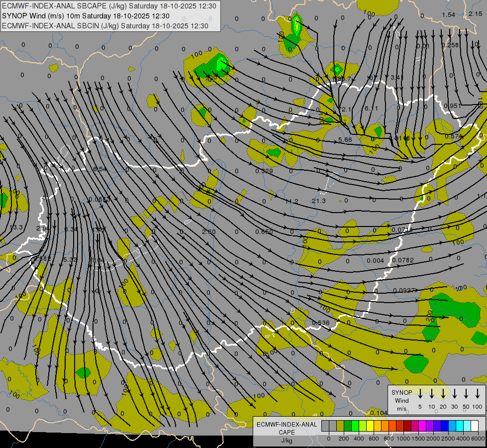Click the 0.0782 value on the map
The width and height of the screenshot is (487, 448).
[403, 260]
